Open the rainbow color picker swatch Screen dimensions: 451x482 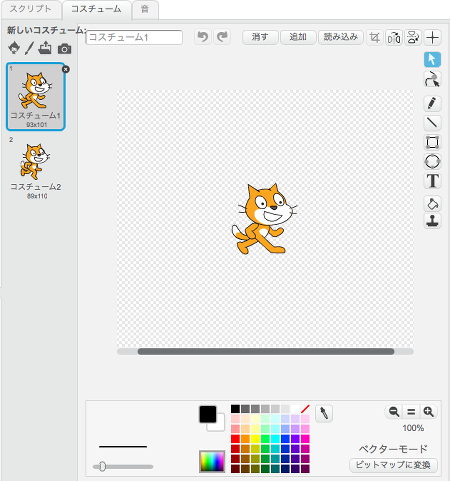point(212,461)
